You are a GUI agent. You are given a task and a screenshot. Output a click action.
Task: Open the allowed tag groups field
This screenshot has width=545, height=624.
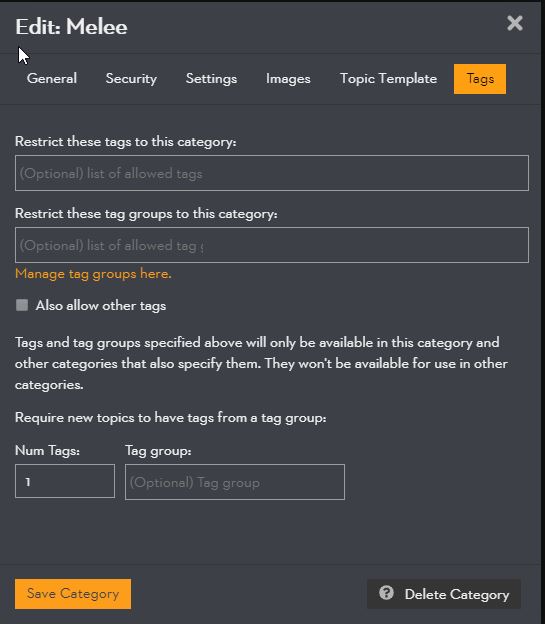pos(272,245)
